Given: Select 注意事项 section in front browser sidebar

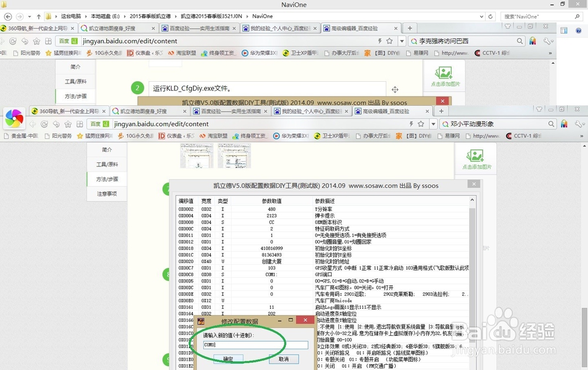Looking at the screenshot, I should 107,194.
